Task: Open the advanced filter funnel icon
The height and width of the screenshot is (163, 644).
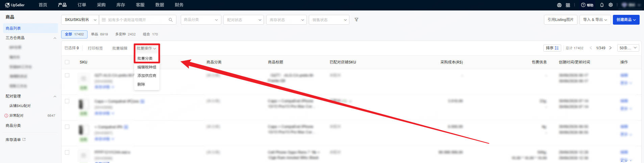Action: pyautogui.click(x=356, y=20)
